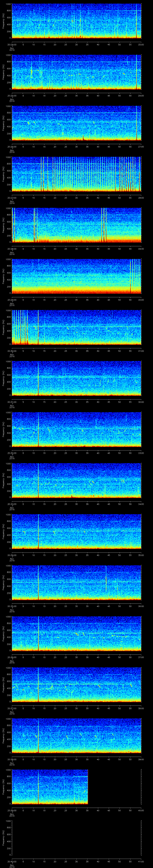The width and height of the screenshot is (153, 868).
Task: Click the '28:00' end time label
Action: tap(141, 198)
